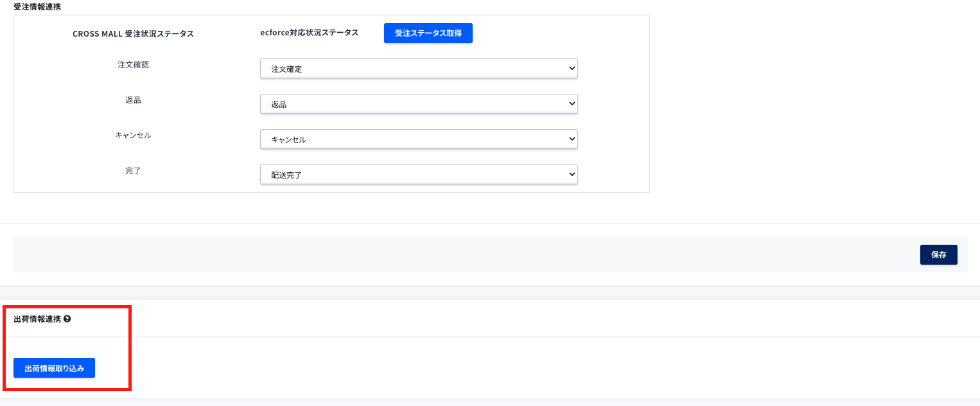Select the 出荷情報連携 section heading
The height and width of the screenshot is (406, 980).
[x=39, y=319]
